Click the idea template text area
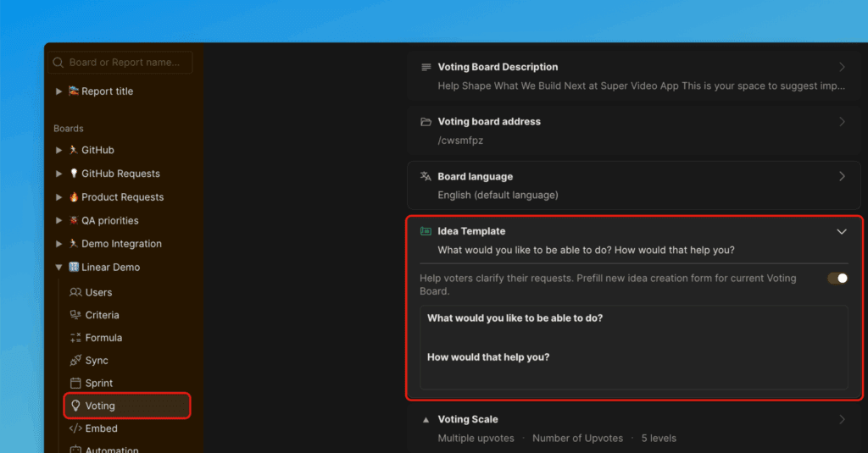Screen dimensions: 868x453 (633, 347)
